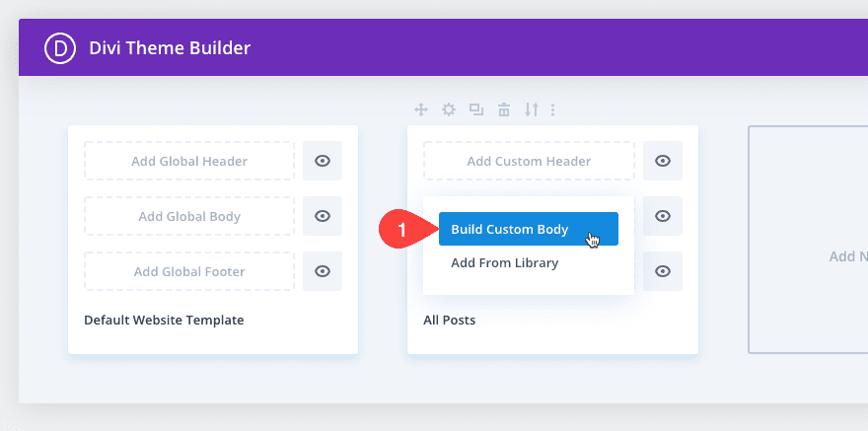Viewport: 868px width, 431px height.
Task: Choose Add From Library option
Action: (x=505, y=263)
